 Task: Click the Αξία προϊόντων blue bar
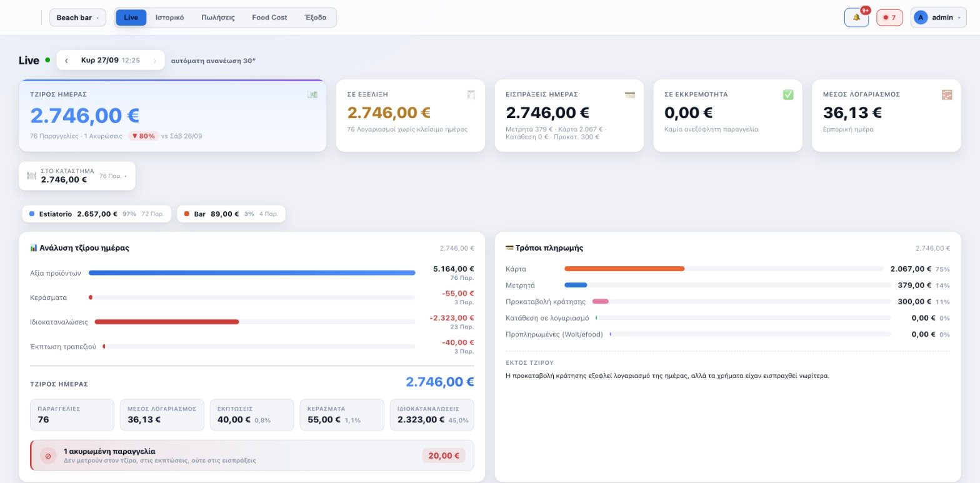point(252,272)
